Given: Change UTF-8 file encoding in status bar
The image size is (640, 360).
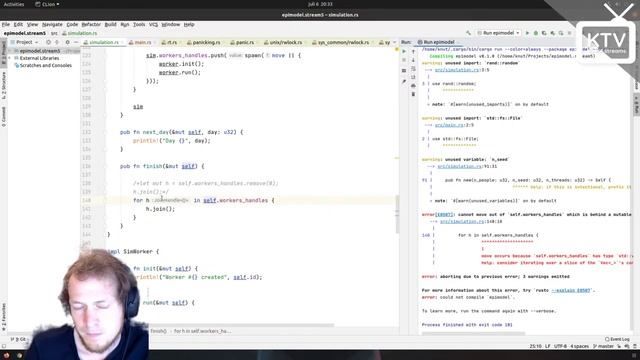Looking at the screenshot, I should coord(560,346).
